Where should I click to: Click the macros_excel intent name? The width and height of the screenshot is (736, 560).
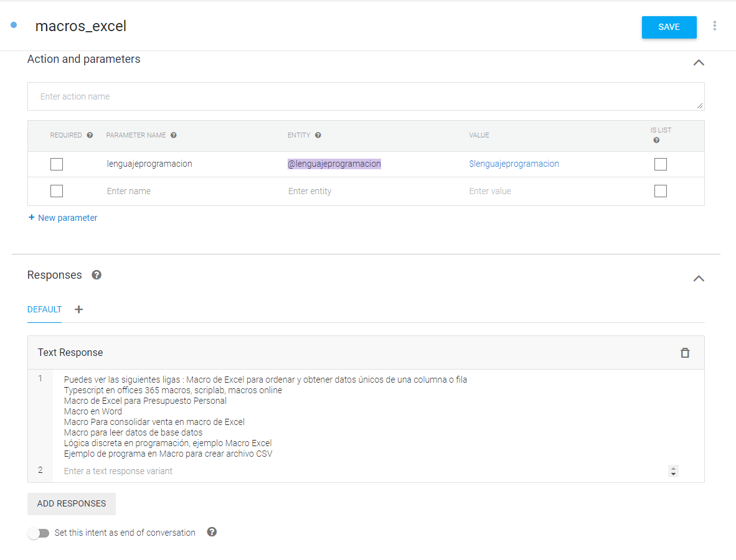click(81, 26)
